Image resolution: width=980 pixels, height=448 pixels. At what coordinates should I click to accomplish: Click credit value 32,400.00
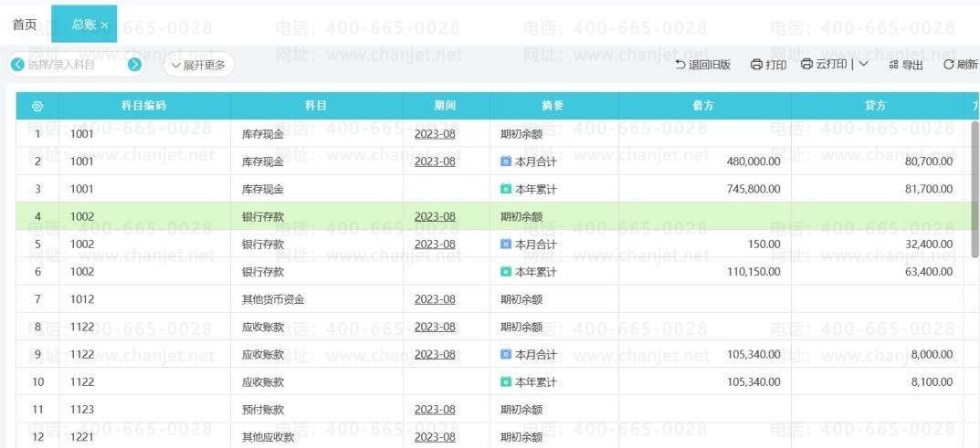coord(930,244)
